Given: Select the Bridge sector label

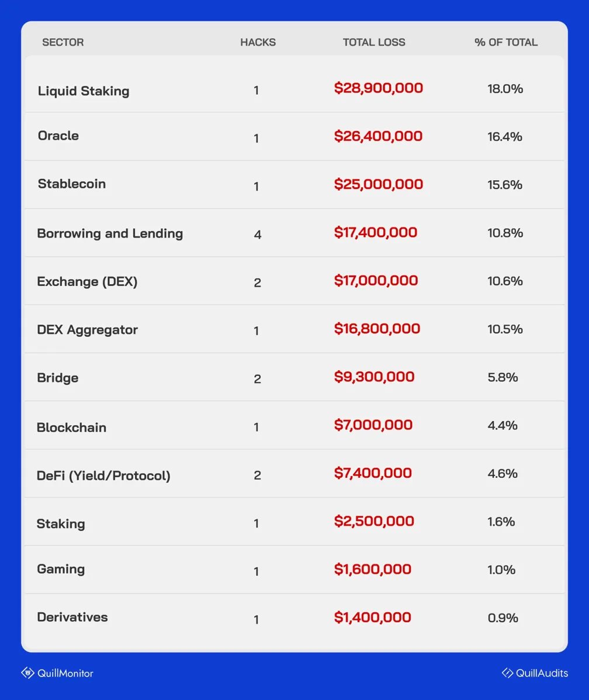Looking at the screenshot, I should tap(58, 378).
